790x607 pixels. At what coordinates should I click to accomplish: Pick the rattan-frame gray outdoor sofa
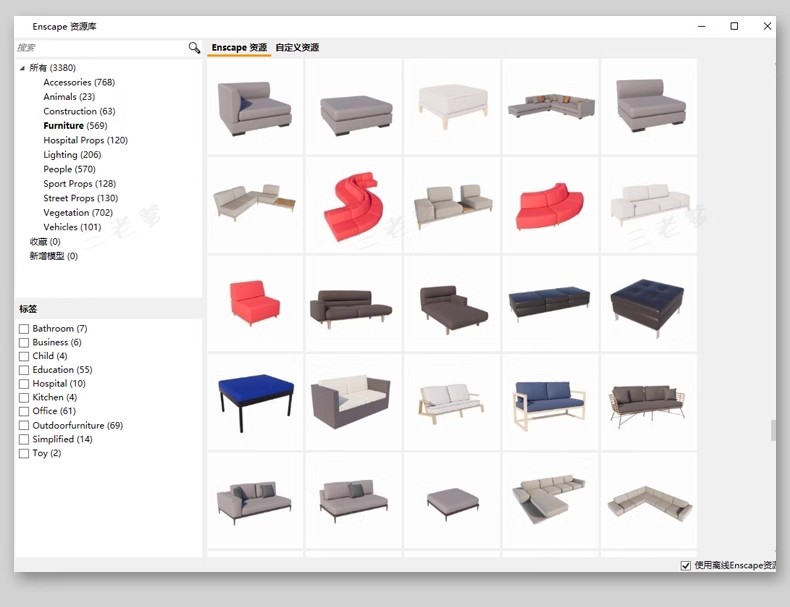649,401
